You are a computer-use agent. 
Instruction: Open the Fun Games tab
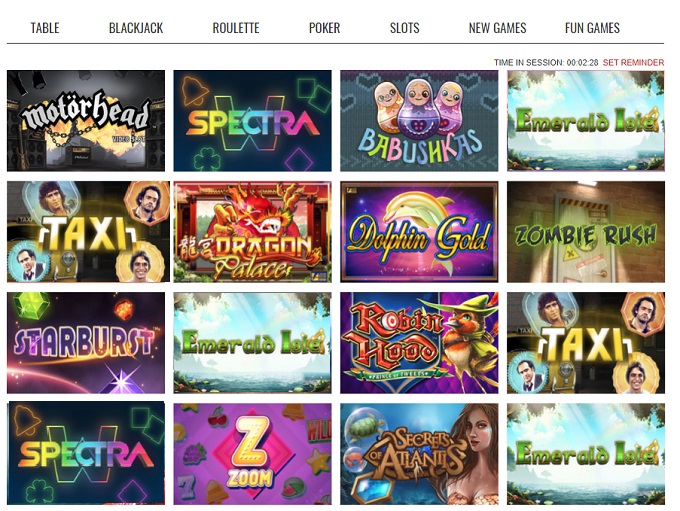[x=592, y=28]
